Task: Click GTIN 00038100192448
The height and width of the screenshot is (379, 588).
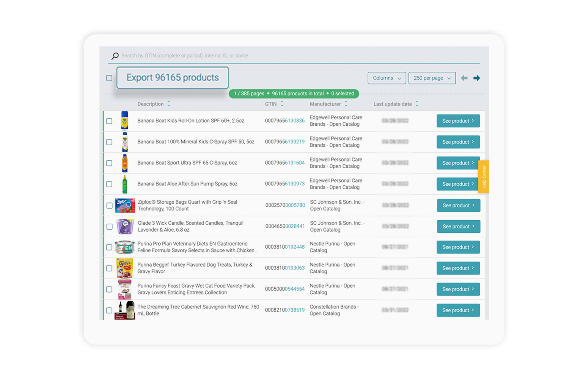Action: pos(285,247)
